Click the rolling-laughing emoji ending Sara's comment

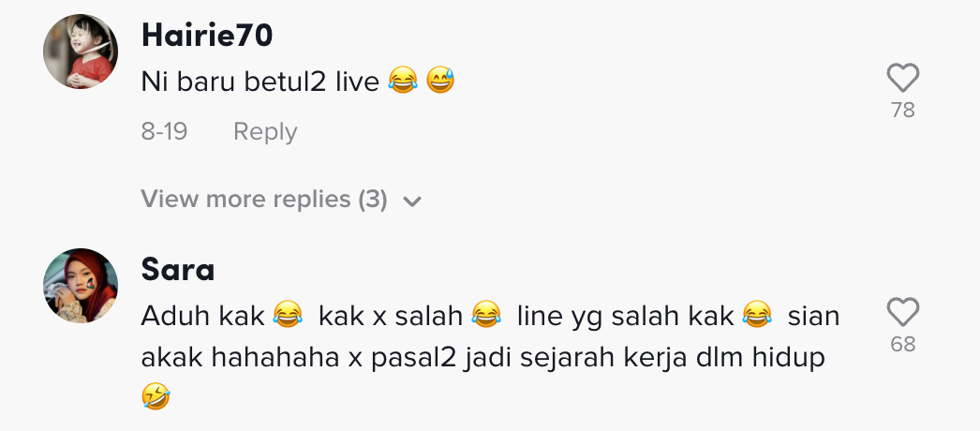point(156,398)
